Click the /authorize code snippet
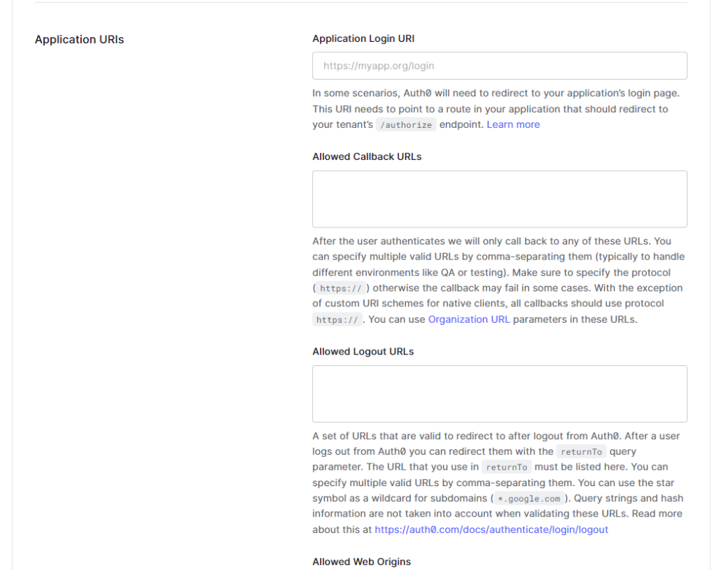This screenshot has height=570, width=728. coord(406,125)
